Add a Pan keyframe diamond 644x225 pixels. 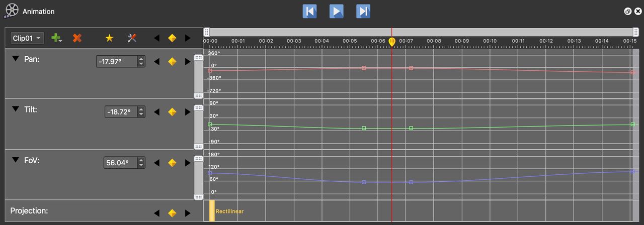[x=172, y=61]
